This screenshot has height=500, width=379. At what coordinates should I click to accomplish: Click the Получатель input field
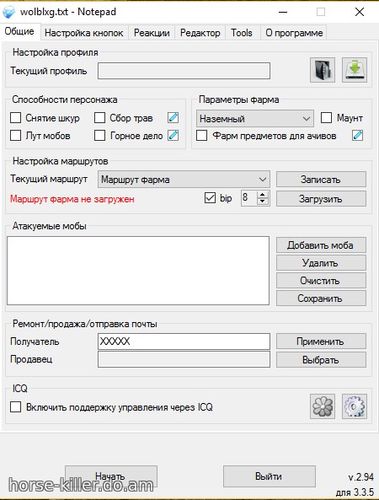pyautogui.click(x=184, y=341)
